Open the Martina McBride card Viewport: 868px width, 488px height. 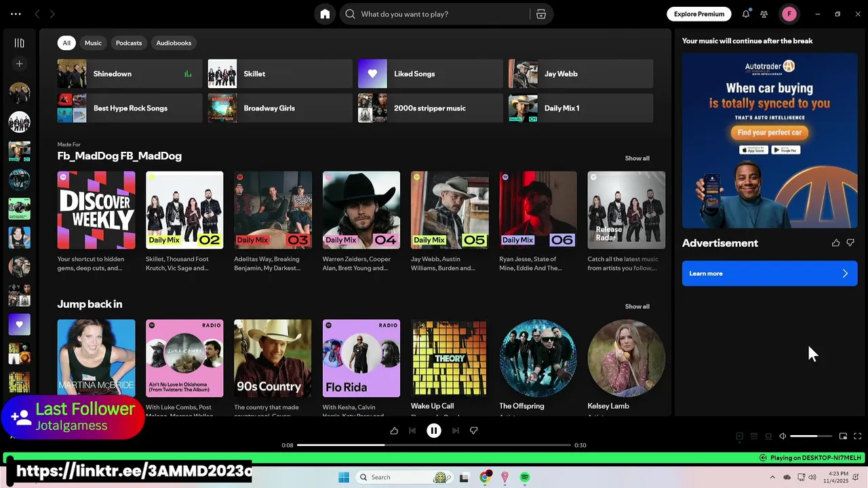point(96,359)
